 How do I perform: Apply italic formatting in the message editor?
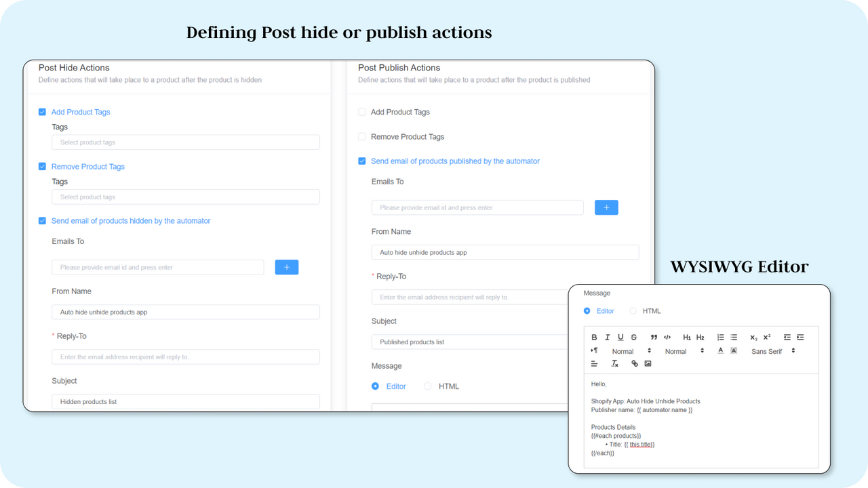pos(607,337)
